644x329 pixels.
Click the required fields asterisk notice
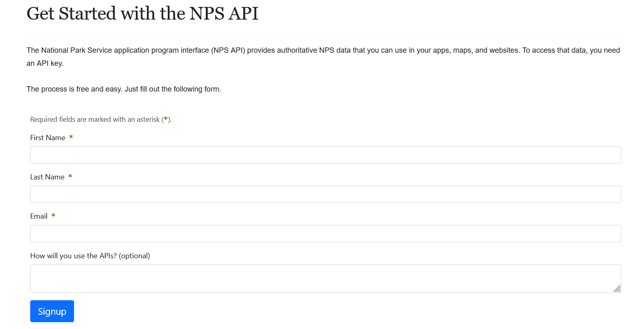pyautogui.click(x=101, y=119)
